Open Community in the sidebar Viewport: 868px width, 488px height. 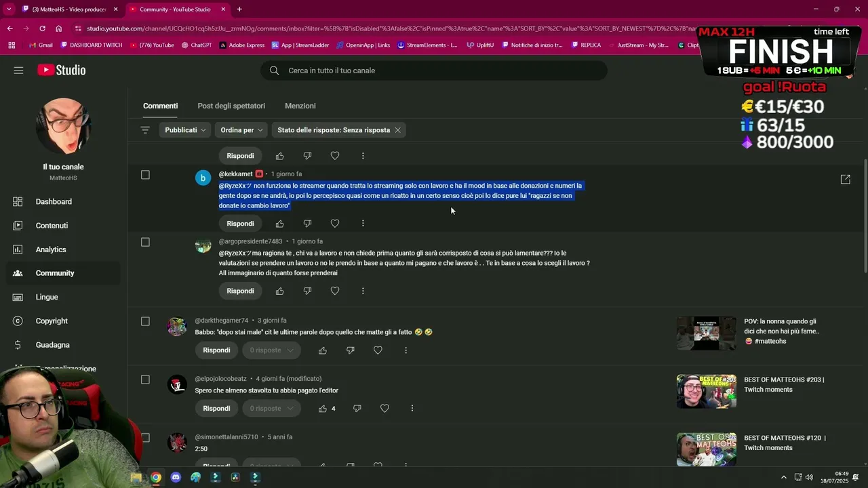[62, 273]
